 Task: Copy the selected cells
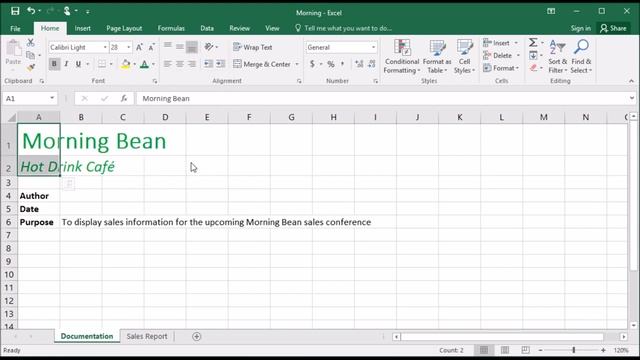coord(31,55)
